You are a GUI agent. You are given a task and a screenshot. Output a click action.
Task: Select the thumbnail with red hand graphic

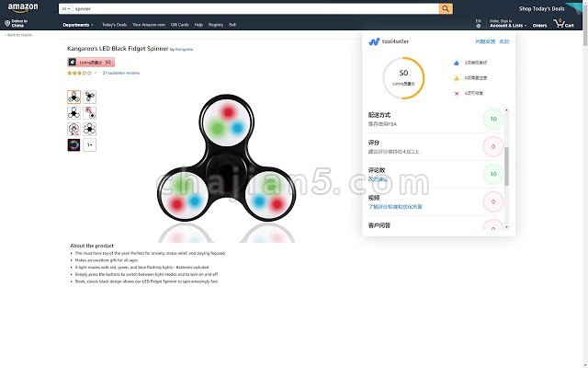(90, 112)
